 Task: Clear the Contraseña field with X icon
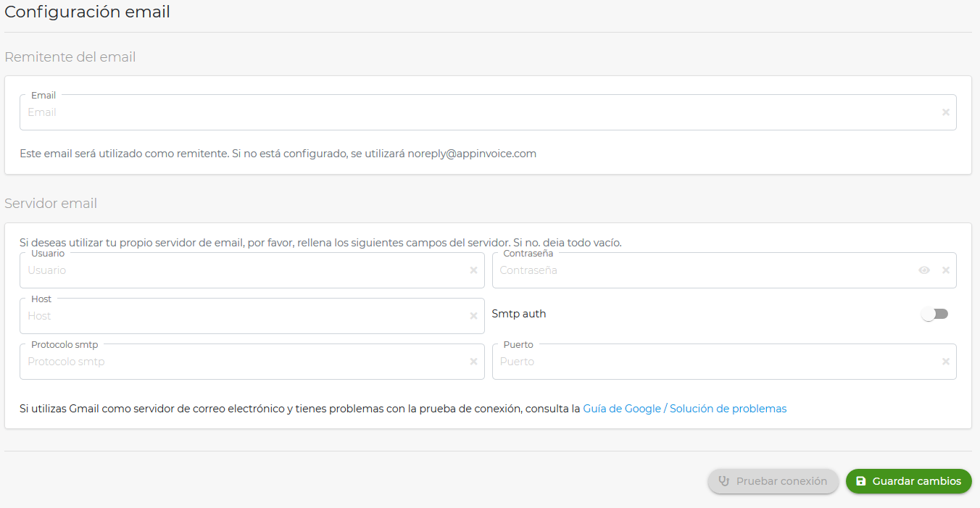pos(945,270)
